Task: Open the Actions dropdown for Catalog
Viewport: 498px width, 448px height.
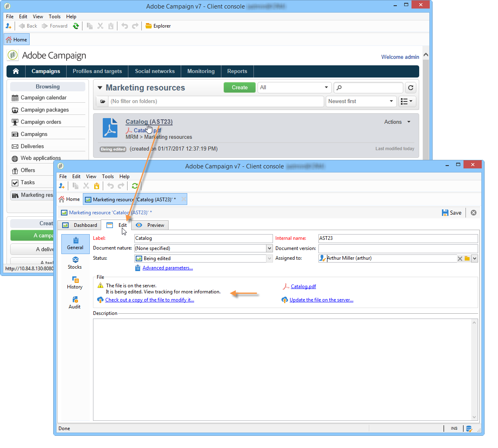Action: click(397, 122)
